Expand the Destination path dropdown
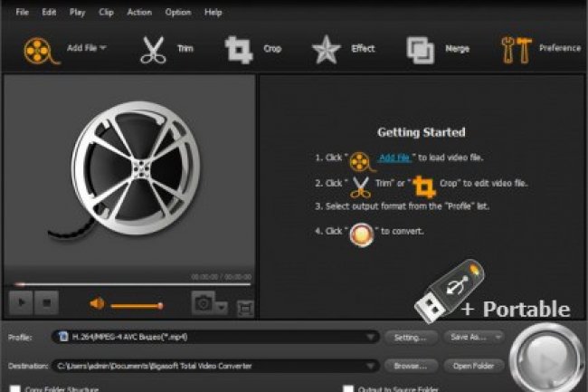This screenshot has height=392, width=588. tap(369, 366)
